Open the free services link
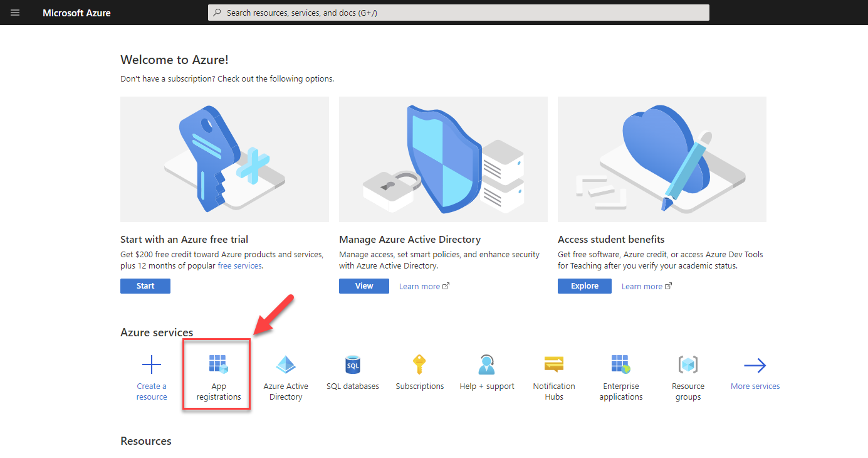The image size is (868, 458). coord(239,266)
